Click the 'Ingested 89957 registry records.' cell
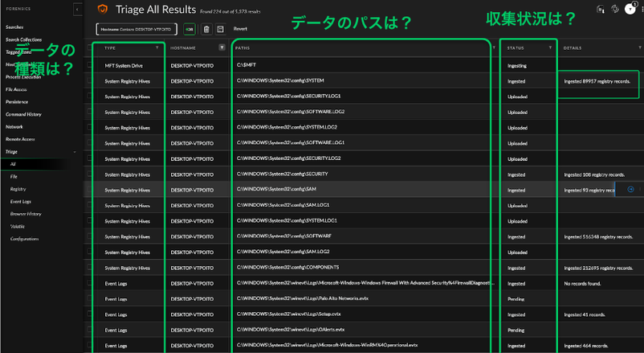The width and height of the screenshot is (644, 353). click(597, 81)
